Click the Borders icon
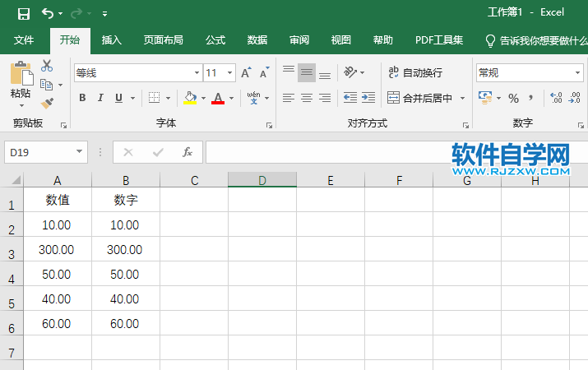 coord(154,98)
